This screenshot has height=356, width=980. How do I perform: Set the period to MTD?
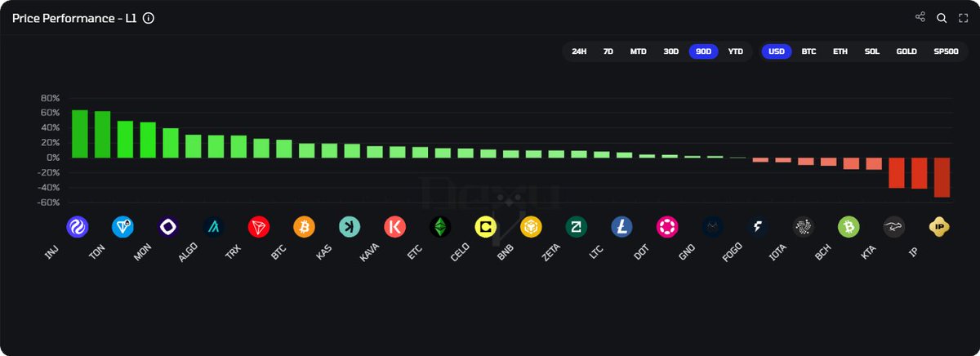click(639, 51)
